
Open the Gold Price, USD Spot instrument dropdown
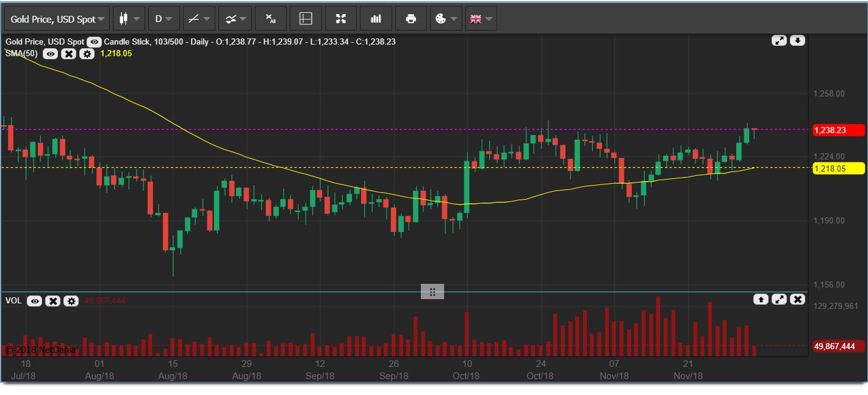(x=57, y=19)
